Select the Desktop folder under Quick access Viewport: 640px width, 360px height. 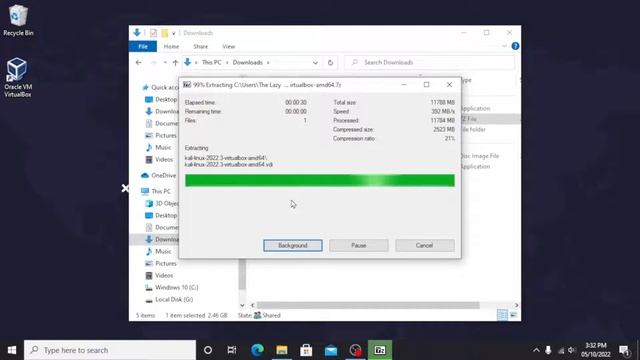pos(161,100)
